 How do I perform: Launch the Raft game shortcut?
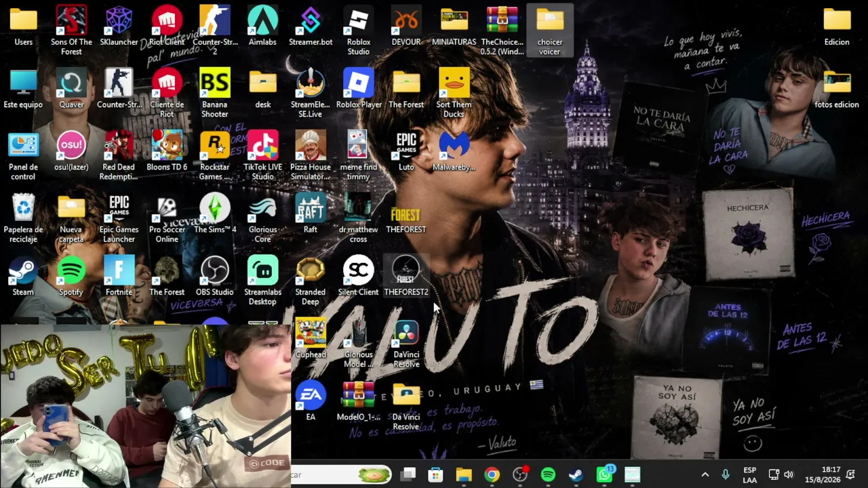[311, 214]
